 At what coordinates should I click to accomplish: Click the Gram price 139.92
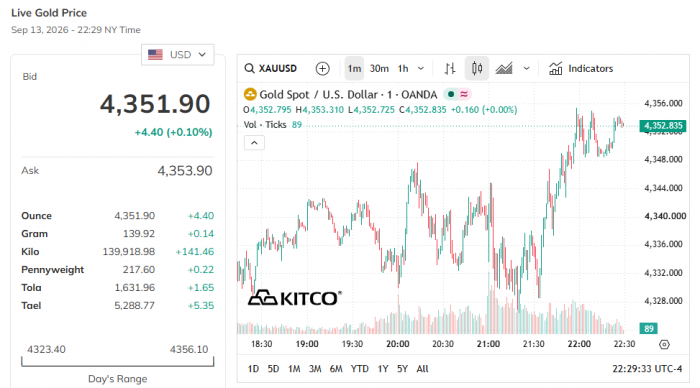(139, 234)
